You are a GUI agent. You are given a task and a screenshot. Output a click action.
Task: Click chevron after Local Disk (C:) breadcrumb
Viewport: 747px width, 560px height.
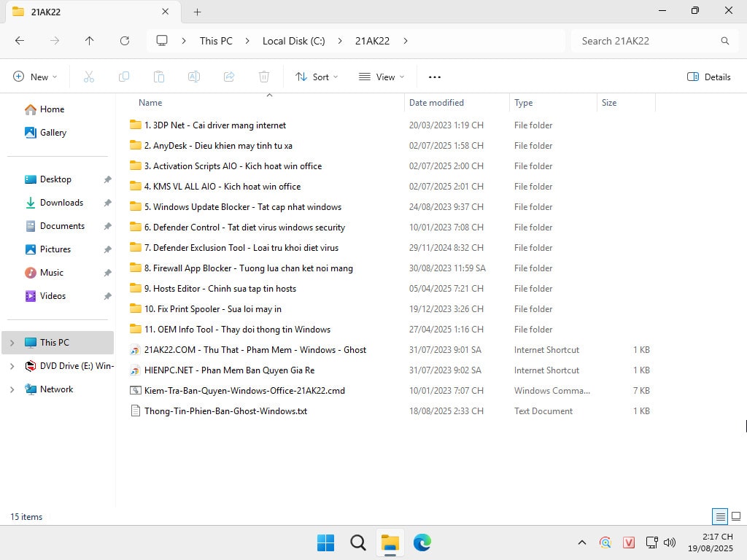340,41
